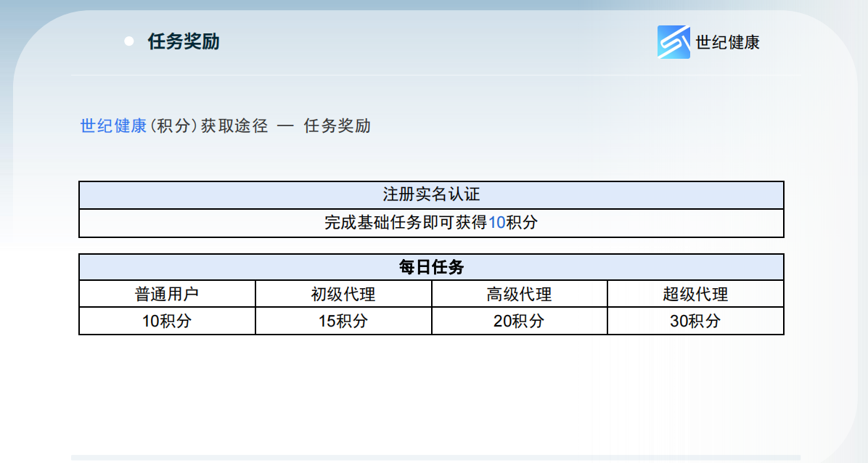This screenshot has width=868, height=463.
Task: Select the 15积分 cell
Action: point(343,321)
